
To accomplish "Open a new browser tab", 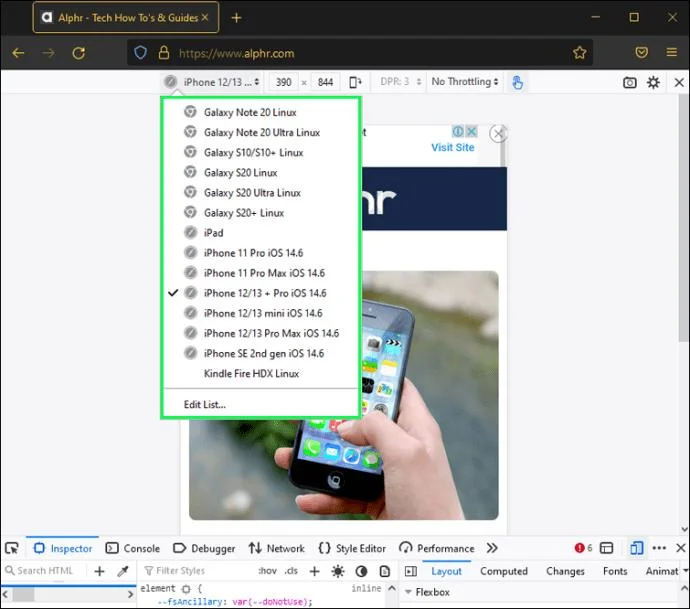I will pos(236,18).
